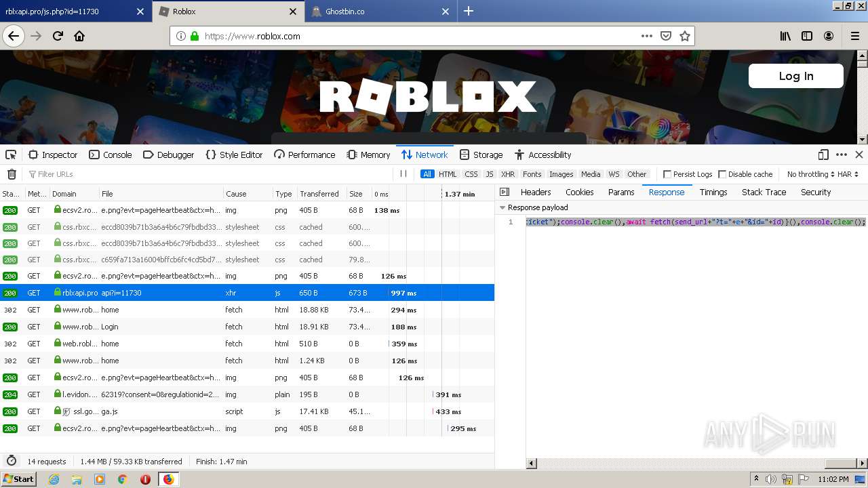Enable Disable cache checkbox

tap(722, 174)
